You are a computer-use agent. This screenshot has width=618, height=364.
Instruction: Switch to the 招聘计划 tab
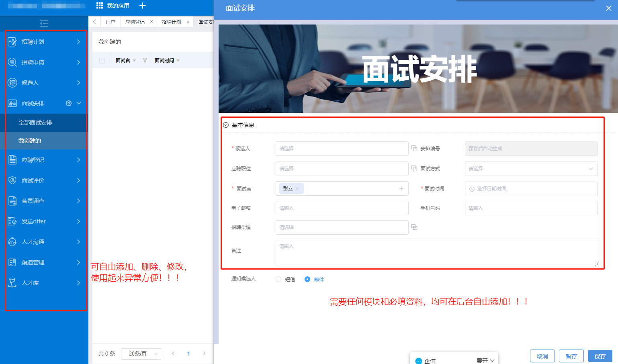click(x=172, y=22)
